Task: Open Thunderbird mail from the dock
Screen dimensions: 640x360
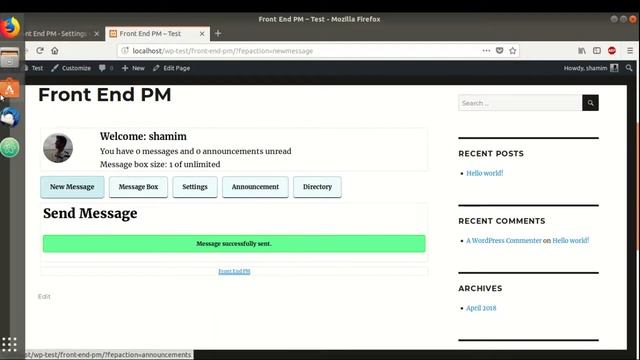Action: coord(10,118)
